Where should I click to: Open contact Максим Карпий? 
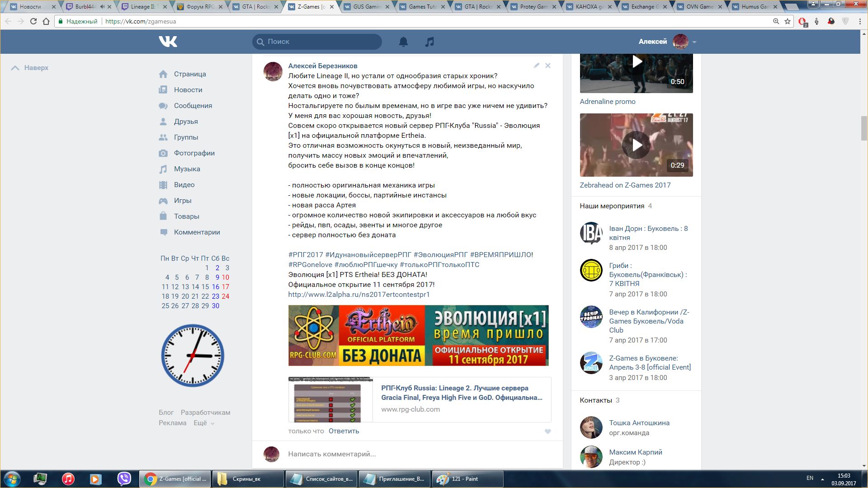tap(635, 452)
